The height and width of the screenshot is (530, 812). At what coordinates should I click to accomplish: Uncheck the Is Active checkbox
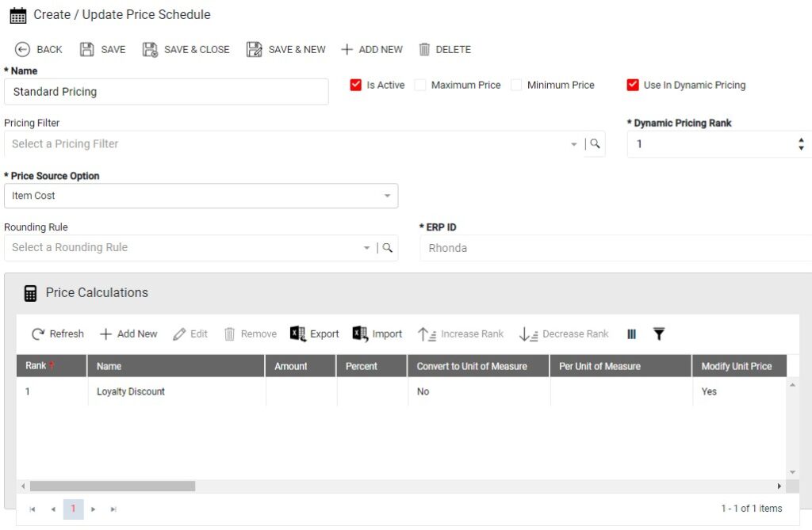point(356,85)
